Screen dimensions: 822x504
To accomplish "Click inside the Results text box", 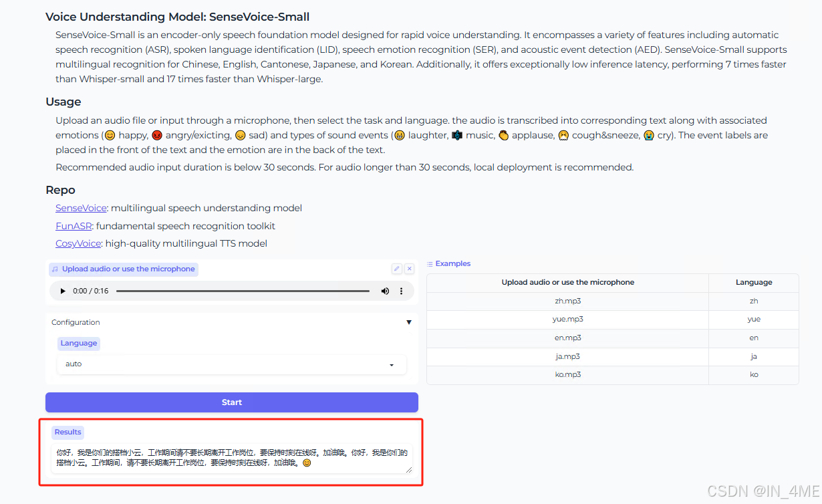I will point(232,459).
